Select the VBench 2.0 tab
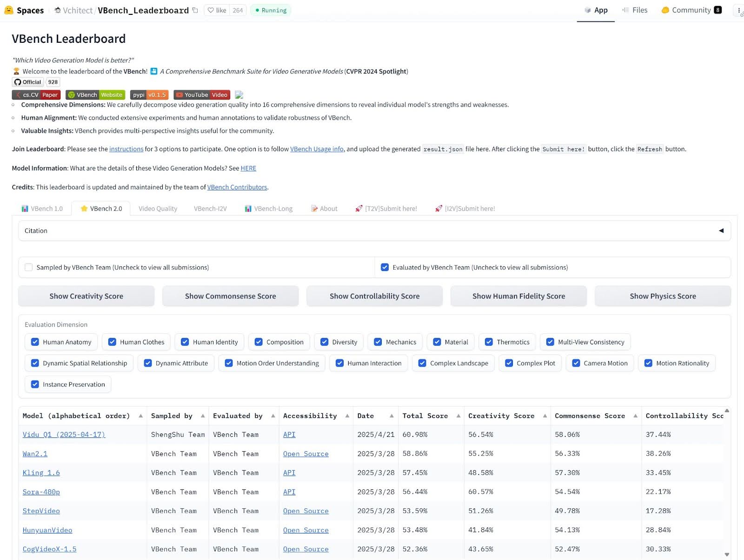 click(x=101, y=209)
